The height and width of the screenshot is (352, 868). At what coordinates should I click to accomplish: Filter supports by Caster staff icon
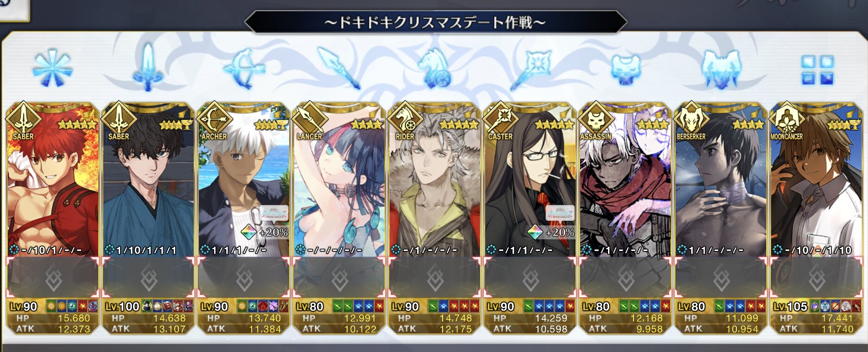point(531,70)
